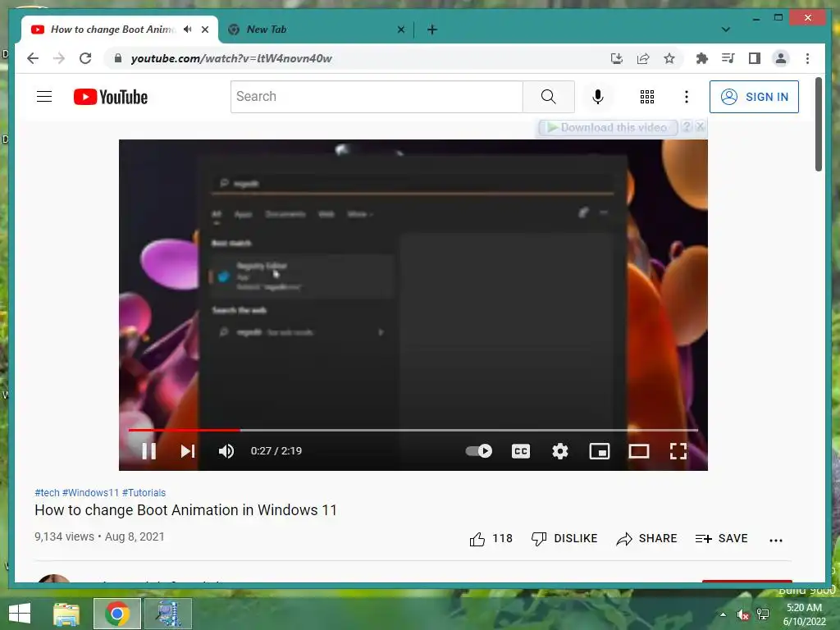Click muted volume tray icon
Image resolution: width=840 pixels, height=630 pixels.
[742, 614]
